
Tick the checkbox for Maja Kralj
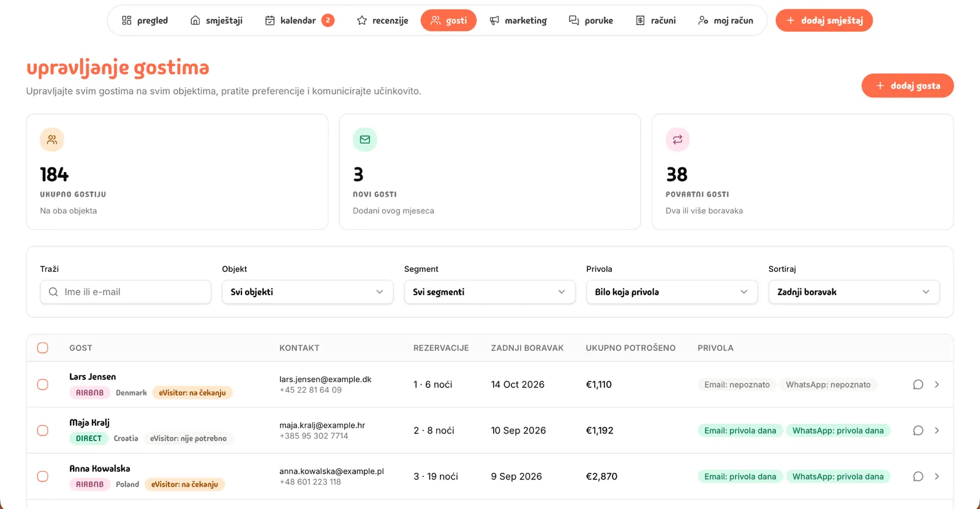[x=43, y=431]
